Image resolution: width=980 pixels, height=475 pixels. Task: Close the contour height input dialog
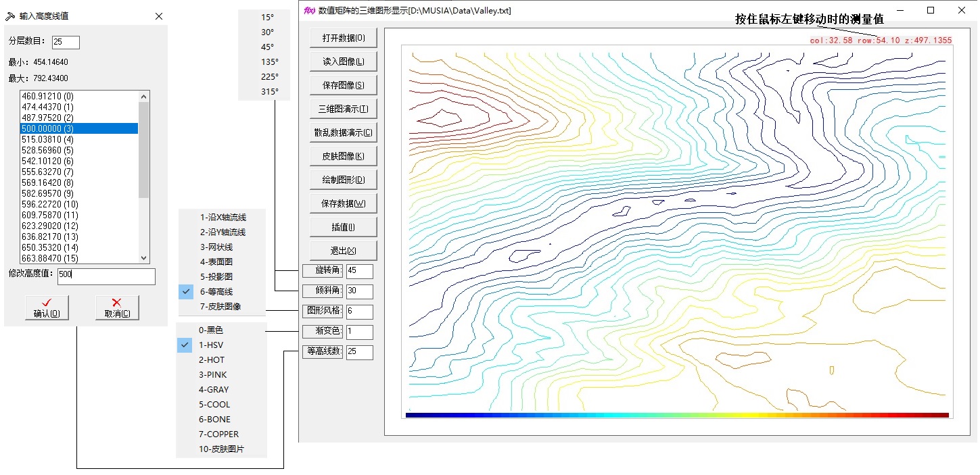(x=159, y=16)
